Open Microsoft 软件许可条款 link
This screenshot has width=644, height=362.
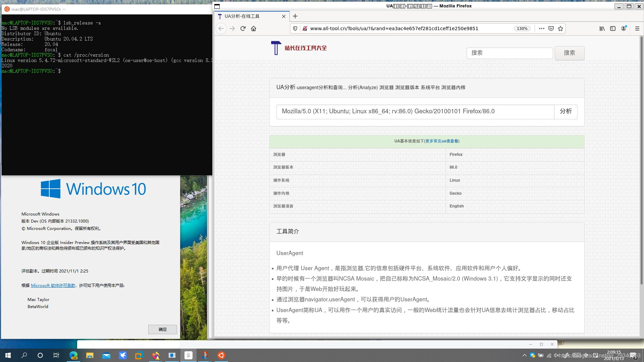(53, 286)
